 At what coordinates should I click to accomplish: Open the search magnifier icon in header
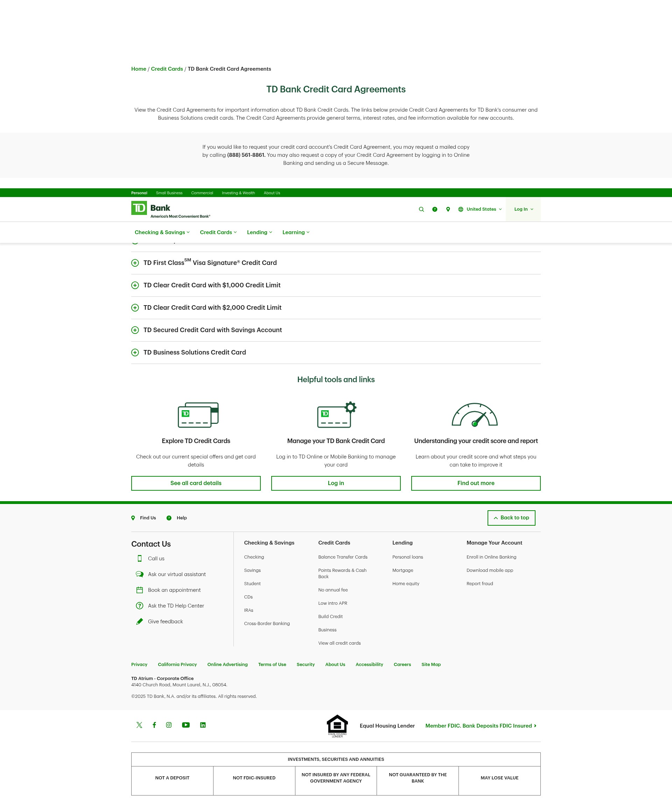(421, 209)
